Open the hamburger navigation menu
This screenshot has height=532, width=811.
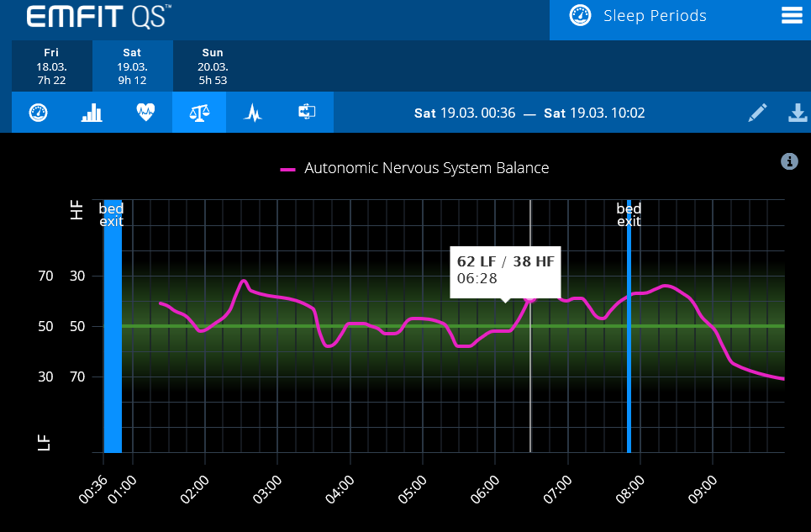point(791,15)
